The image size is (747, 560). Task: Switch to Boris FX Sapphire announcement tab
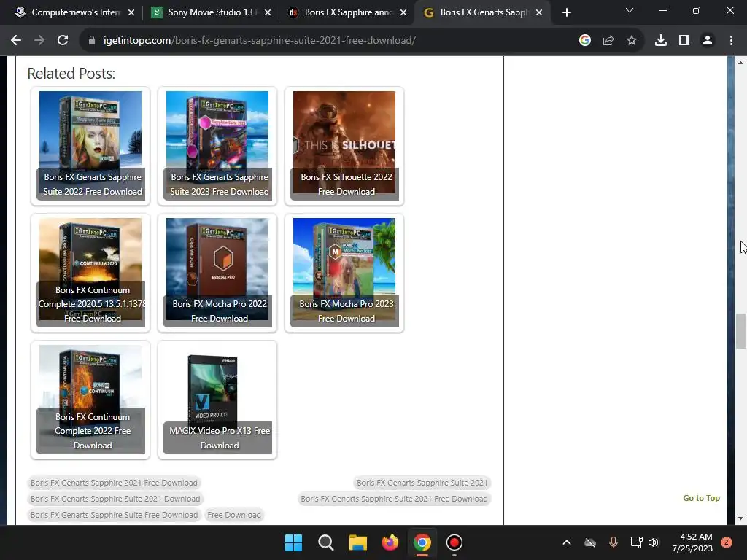[345, 12]
